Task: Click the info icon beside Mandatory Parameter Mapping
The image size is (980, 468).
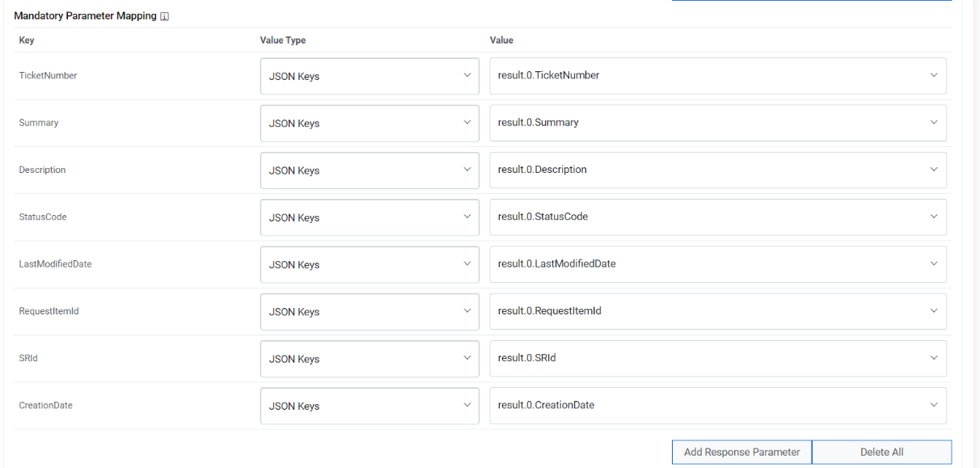Action: point(164,15)
